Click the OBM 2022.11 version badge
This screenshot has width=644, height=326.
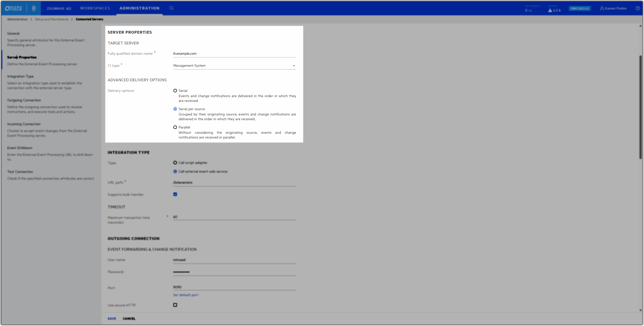580,8
